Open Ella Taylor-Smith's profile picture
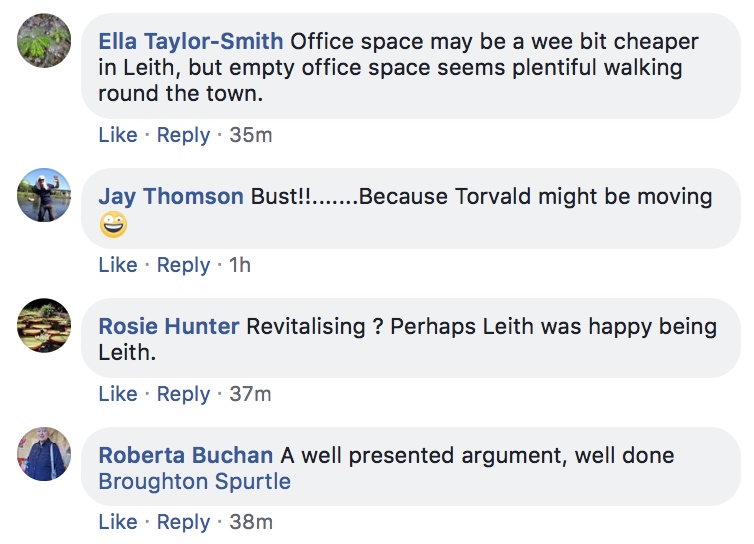 pyautogui.click(x=44, y=40)
